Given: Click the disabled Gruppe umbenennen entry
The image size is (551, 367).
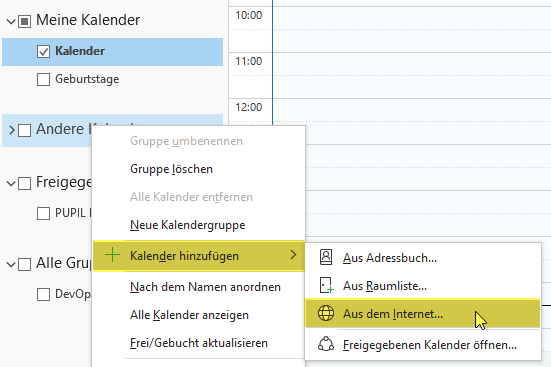Looking at the screenshot, I should (199, 141).
